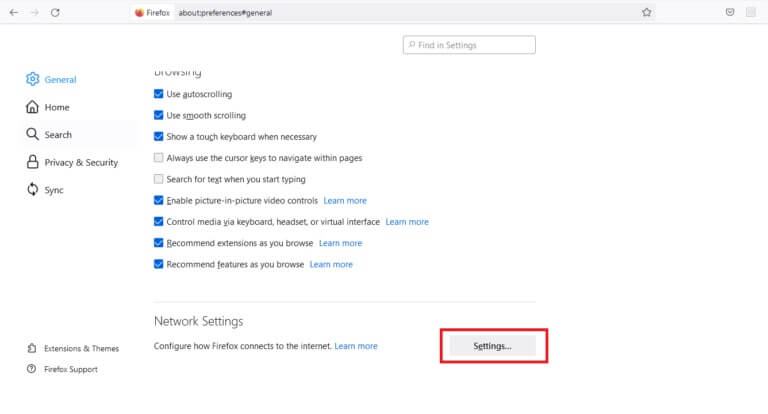Enable Always use the cursor keys to navigate
Screen dimensions: 768x414
click(158, 158)
